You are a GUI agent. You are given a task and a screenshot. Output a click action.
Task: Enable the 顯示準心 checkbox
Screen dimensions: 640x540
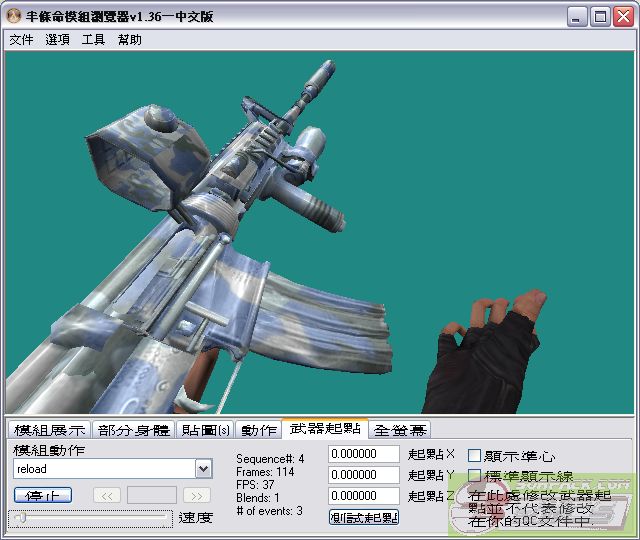coord(474,456)
